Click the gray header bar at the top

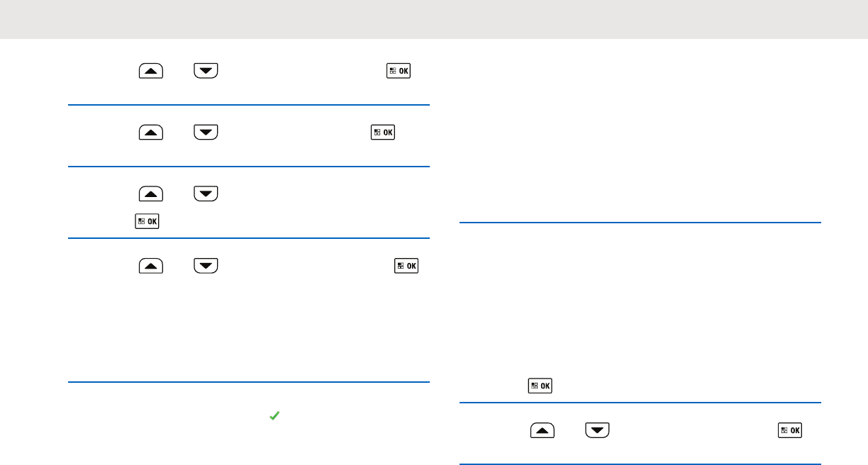click(434, 19)
